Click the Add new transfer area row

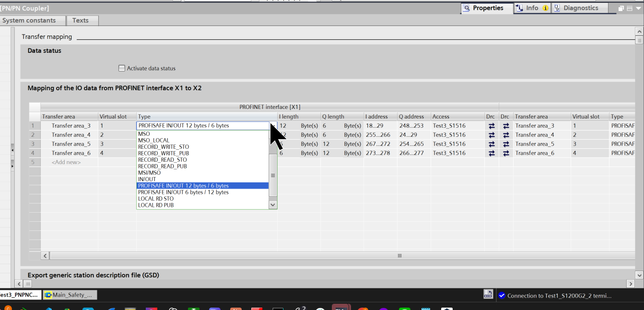pos(66,162)
